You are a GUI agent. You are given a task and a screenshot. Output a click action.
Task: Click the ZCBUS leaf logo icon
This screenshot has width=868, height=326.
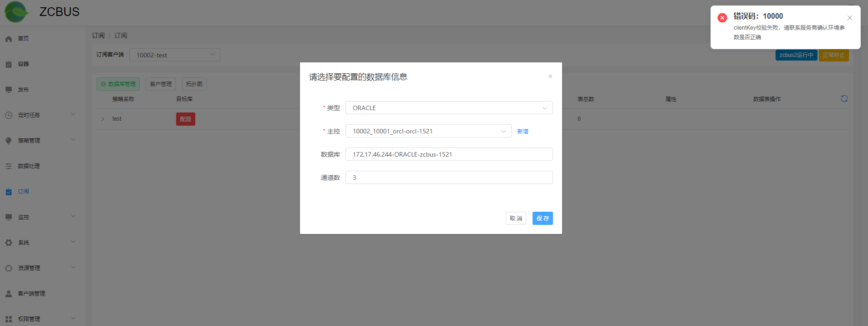pos(16,12)
